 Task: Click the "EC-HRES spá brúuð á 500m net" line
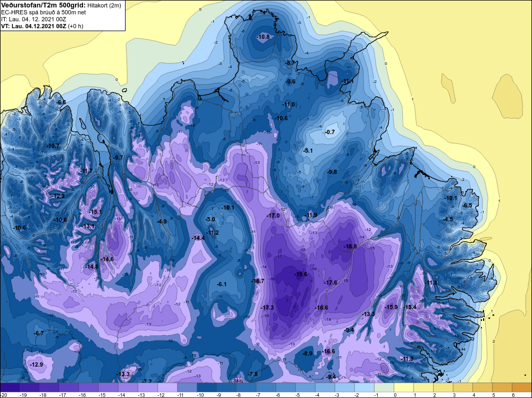pyautogui.click(x=44, y=12)
